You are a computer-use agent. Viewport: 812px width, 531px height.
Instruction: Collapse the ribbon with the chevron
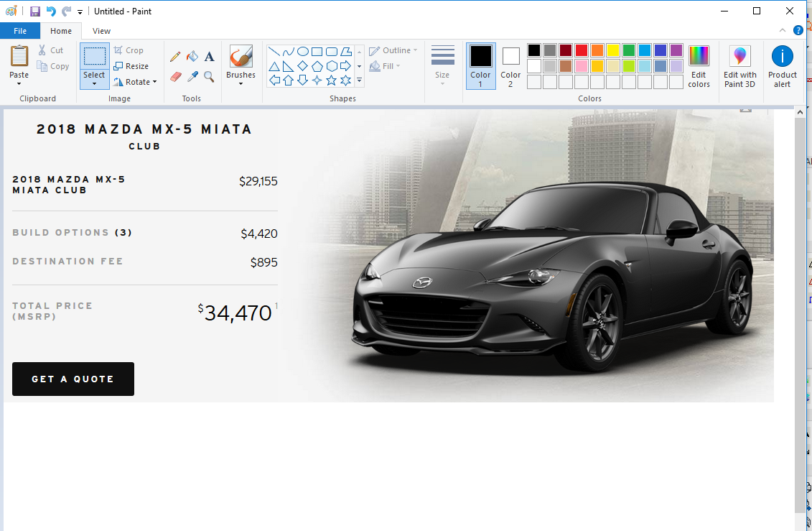coord(783,30)
